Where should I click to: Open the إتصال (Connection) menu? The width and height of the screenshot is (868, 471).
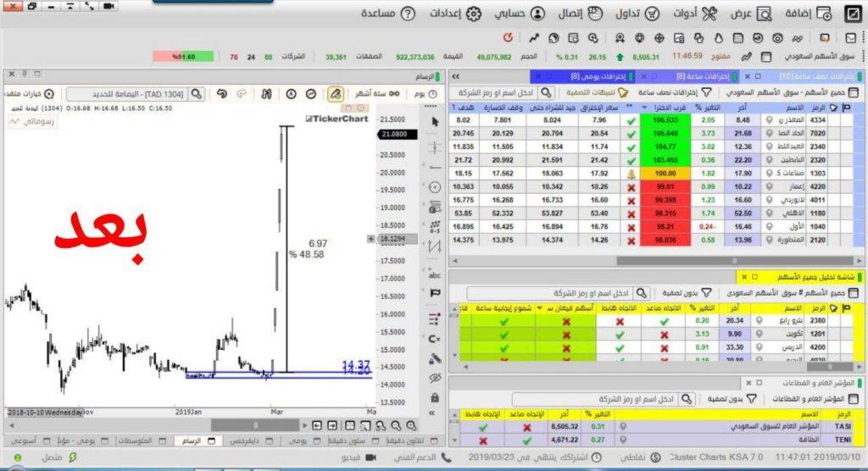pos(580,14)
